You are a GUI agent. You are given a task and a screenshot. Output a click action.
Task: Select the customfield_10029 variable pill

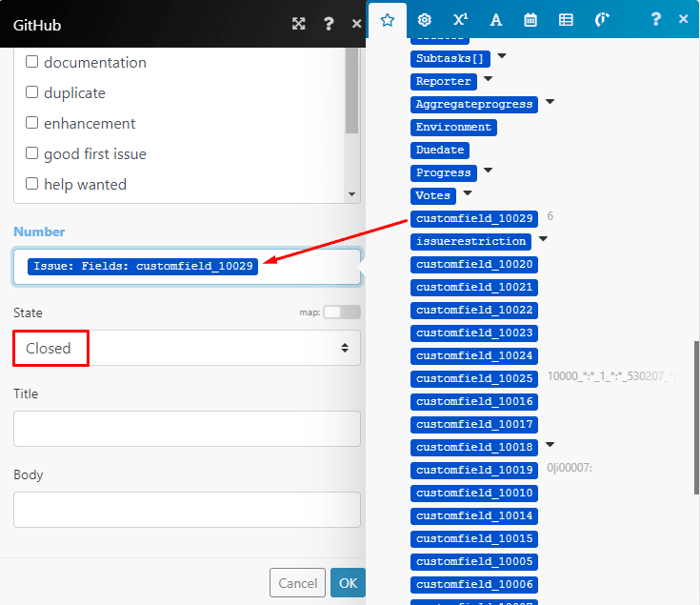pos(475,218)
